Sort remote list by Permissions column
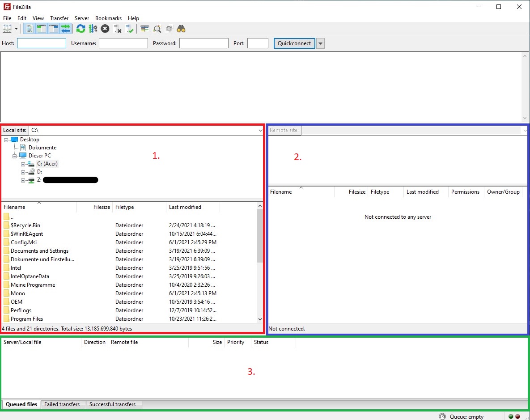The height and width of the screenshot is (420, 530). pyautogui.click(x=466, y=192)
